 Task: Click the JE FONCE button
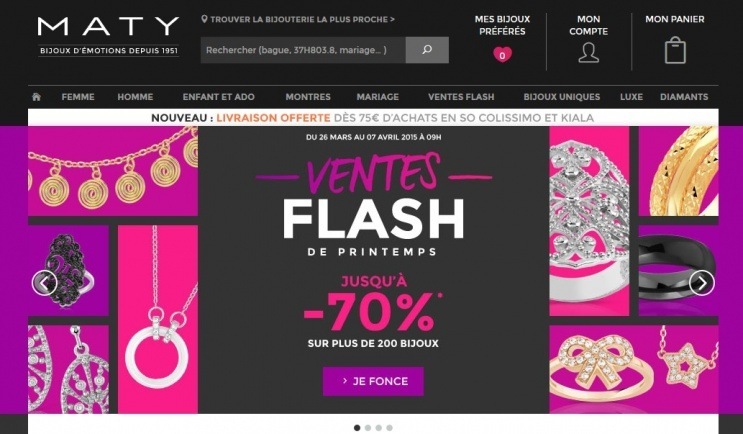[x=373, y=381]
